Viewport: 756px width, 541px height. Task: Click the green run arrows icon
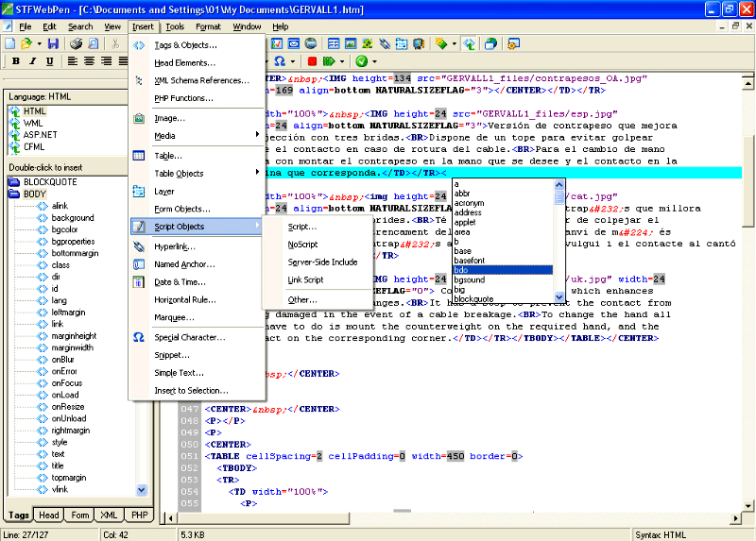click(x=329, y=61)
